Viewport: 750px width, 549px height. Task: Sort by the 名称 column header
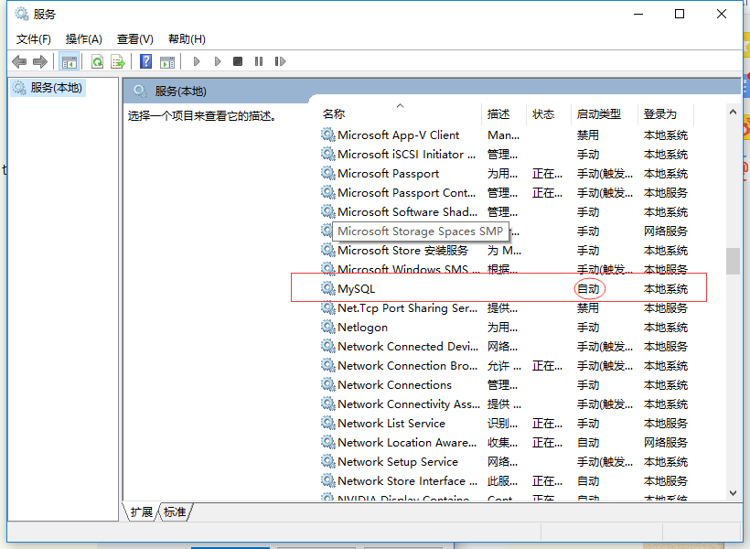click(x=400, y=114)
